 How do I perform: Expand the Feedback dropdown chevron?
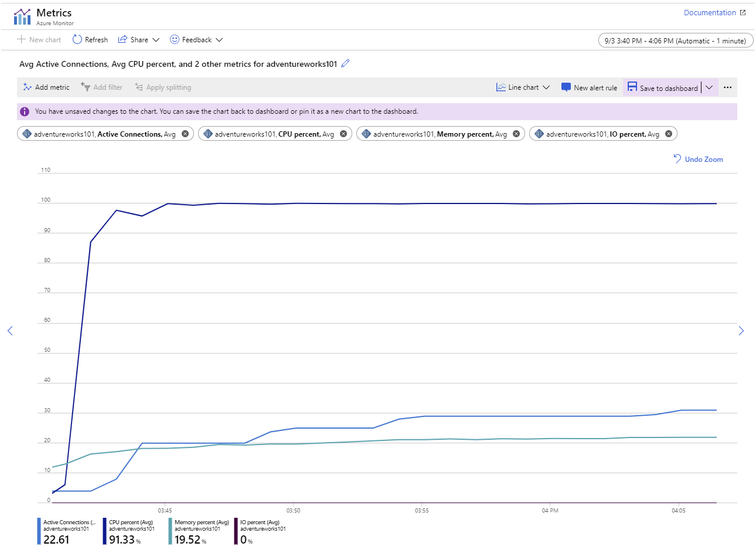(219, 40)
